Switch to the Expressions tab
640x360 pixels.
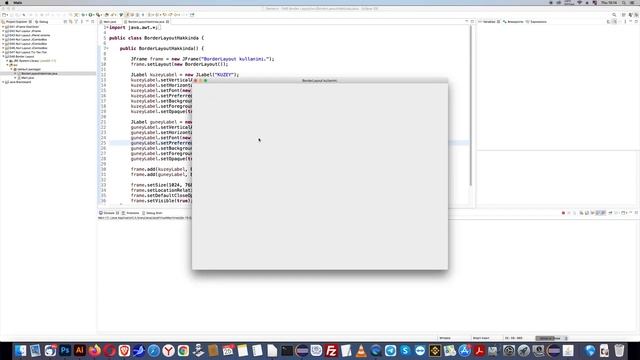[536, 22]
